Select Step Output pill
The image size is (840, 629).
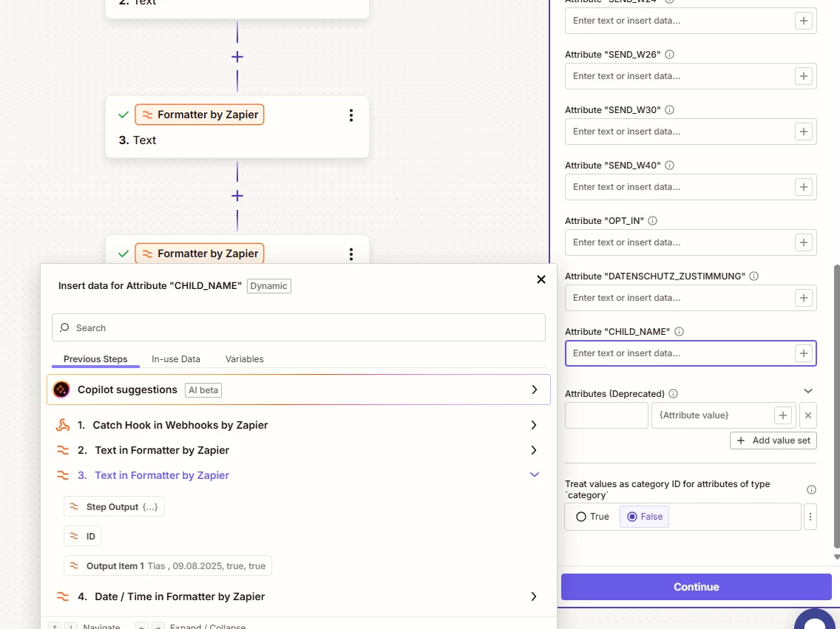(x=114, y=507)
